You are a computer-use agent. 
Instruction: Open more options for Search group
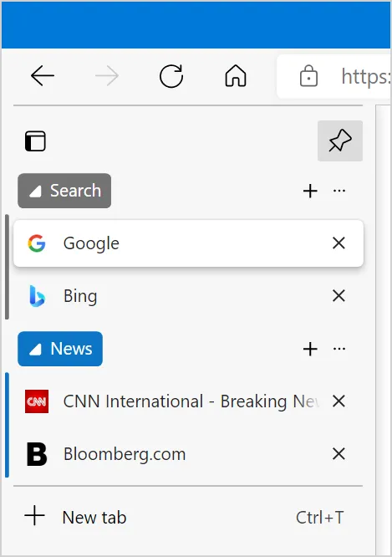pos(339,191)
